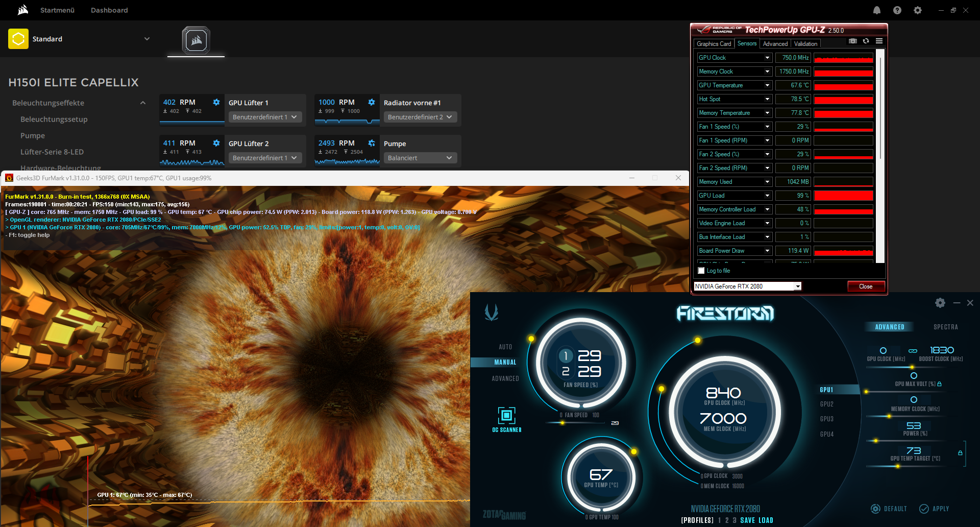
Task: Click the cooler device icon in iCUE
Action: tap(195, 41)
